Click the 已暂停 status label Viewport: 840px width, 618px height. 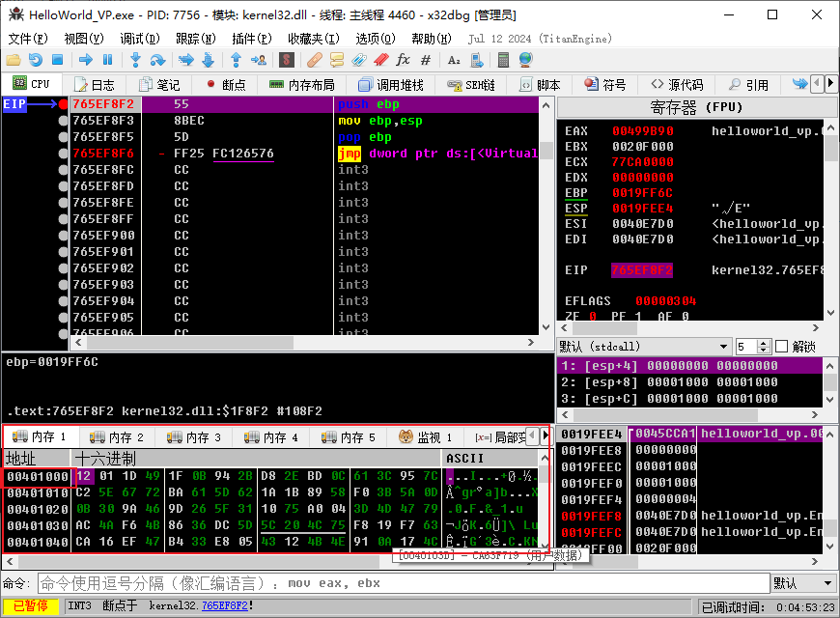click(x=30, y=605)
